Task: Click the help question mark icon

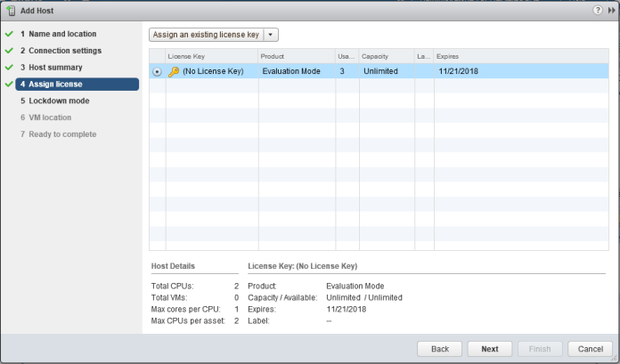Action: [x=597, y=9]
